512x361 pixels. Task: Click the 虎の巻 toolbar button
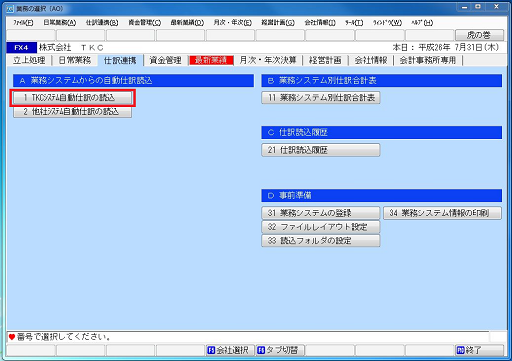pyautogui.click(x=479, y=35)
